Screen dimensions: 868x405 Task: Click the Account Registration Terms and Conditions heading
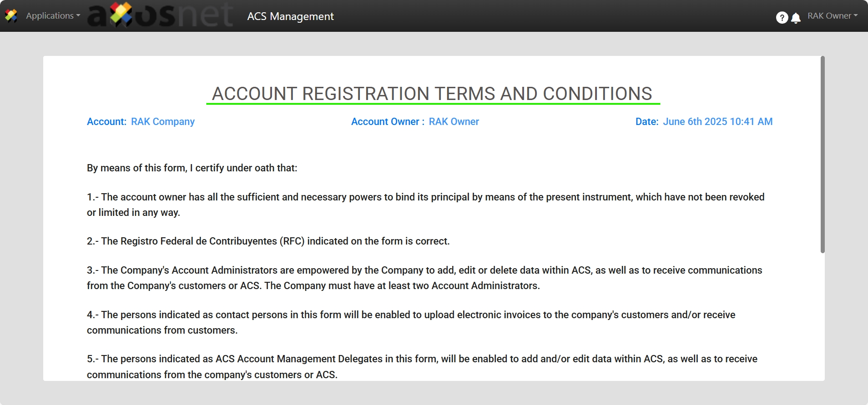tap(432, 94)
